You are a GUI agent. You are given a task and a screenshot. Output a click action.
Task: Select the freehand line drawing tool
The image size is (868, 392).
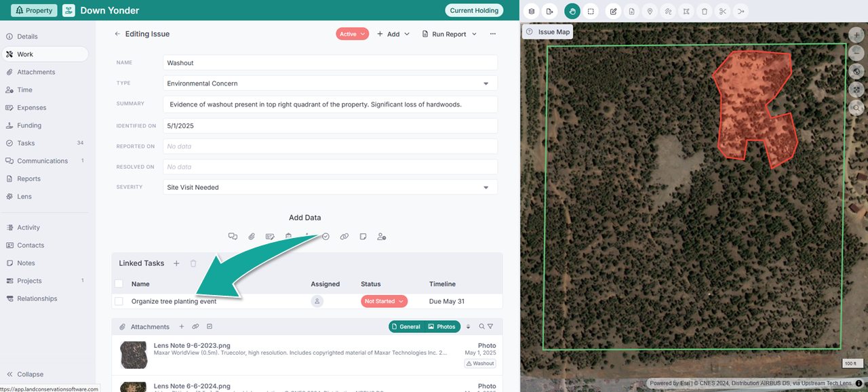668,12
